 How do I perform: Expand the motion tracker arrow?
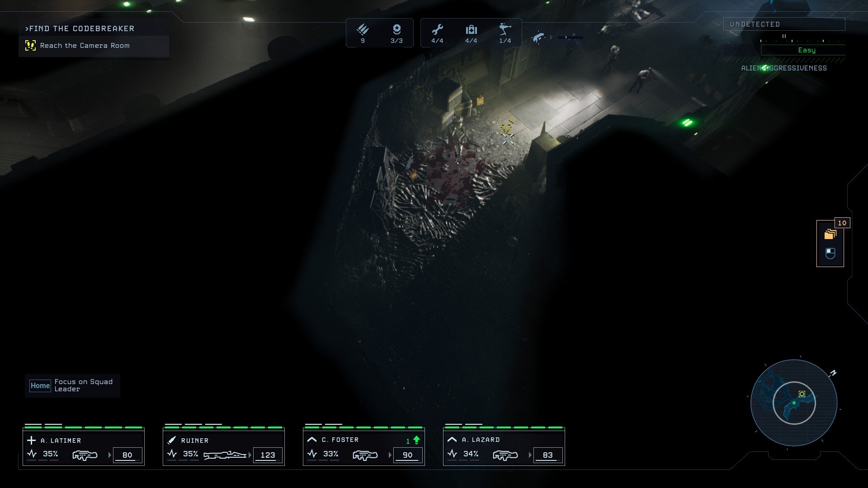(552, 38)
